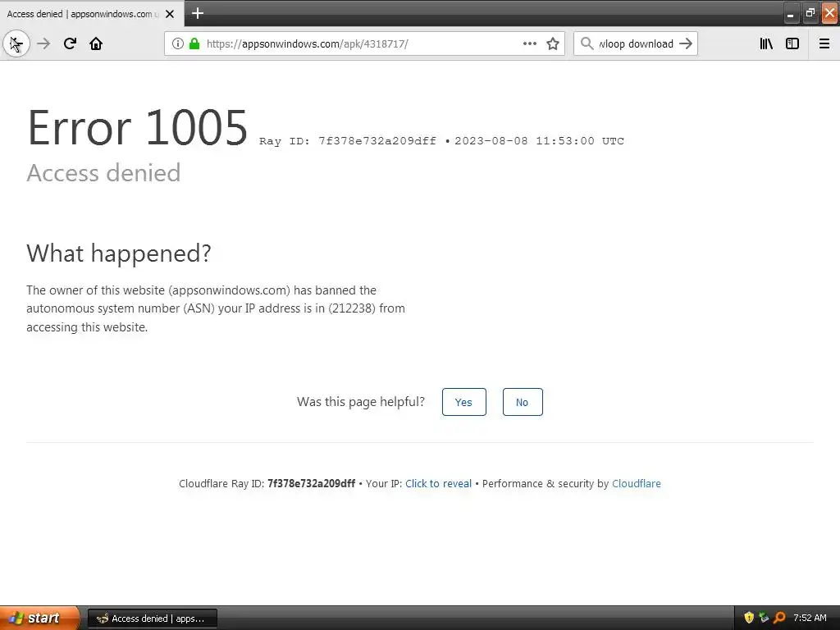Open a new tab with plus button
This screenshot has height=630, width=840.
coord(197,13)
